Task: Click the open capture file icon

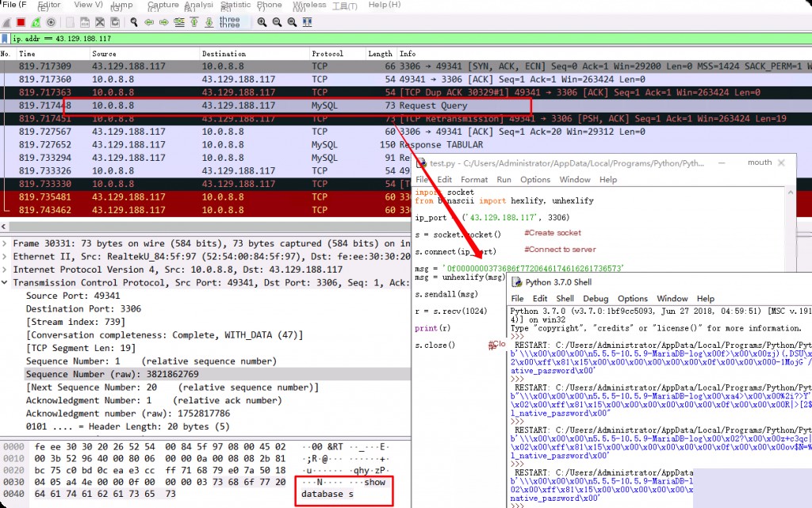Action: tap(70, 22)
